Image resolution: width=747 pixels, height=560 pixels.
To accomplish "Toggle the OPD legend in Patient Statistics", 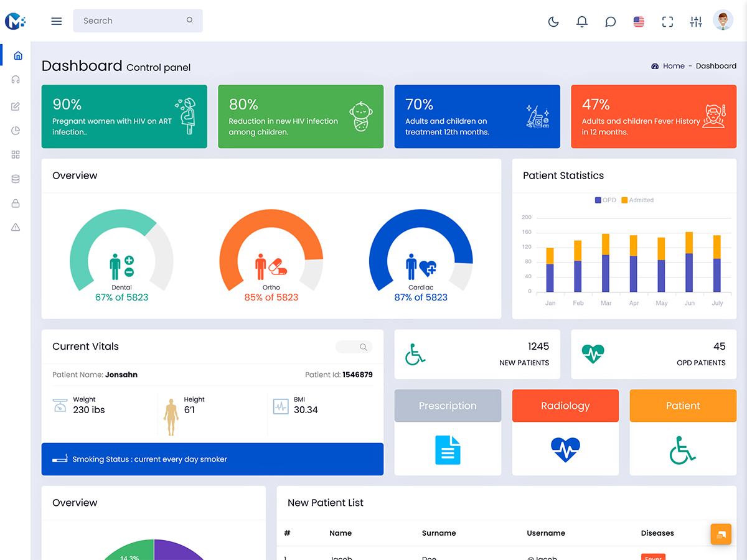I will coord(606,200).
